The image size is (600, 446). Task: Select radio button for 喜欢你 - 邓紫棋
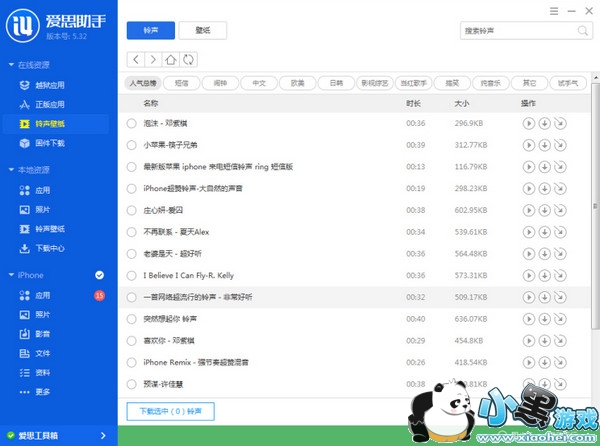click(x=131, y=341)
